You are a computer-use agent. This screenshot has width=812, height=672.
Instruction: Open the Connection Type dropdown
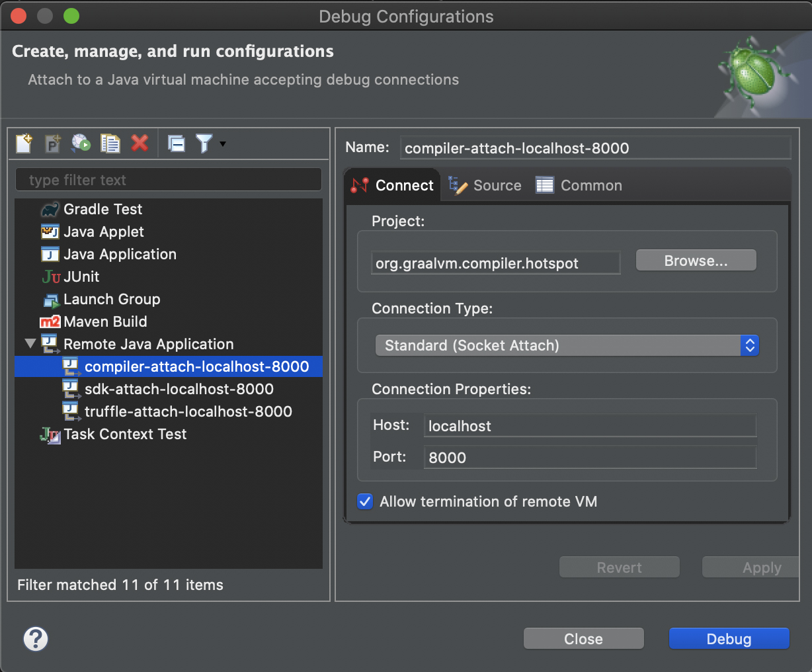click(567, 345)
